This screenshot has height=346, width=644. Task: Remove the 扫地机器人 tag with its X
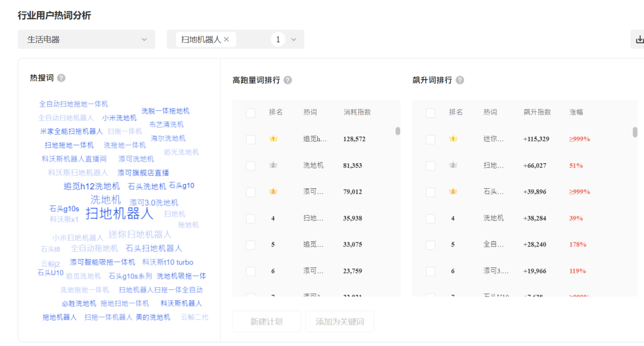point(227,39)
